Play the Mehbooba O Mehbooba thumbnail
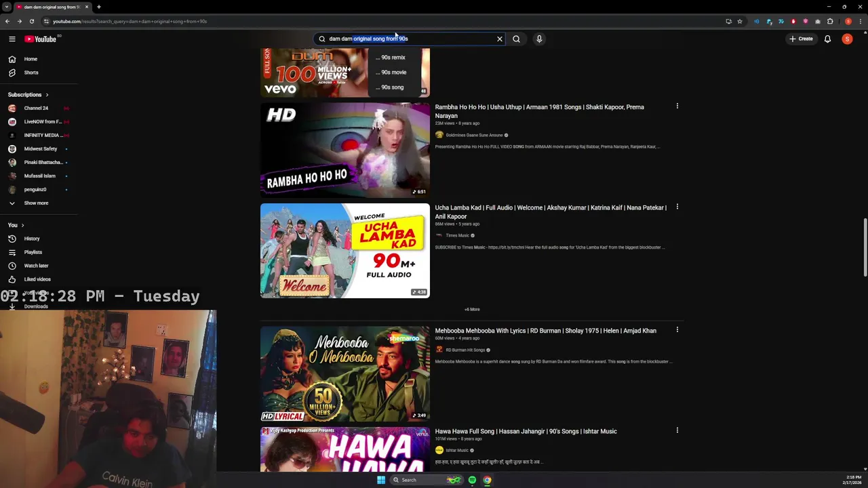The width and height of the screenshot is (868, 488). pos(344,373)
